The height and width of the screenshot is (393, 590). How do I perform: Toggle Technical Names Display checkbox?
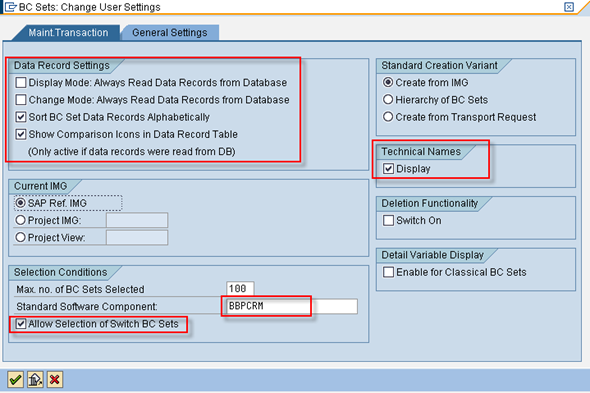coord(388,169)
